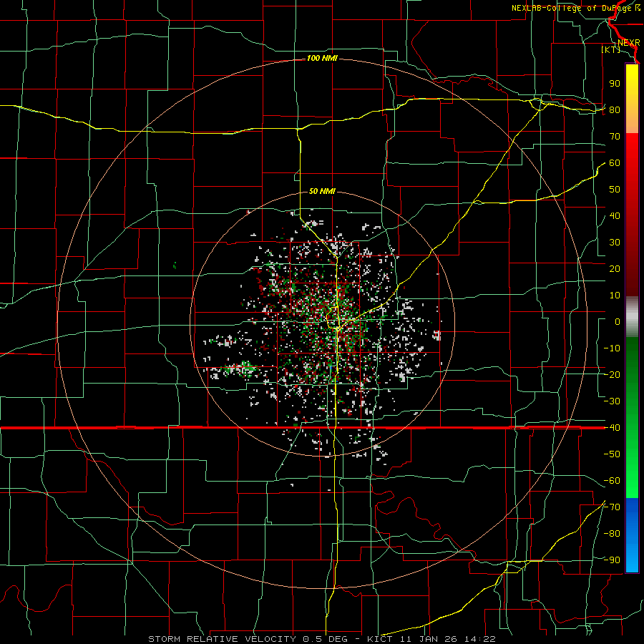The height and width of the screenshot is (644, 644).
Task: Click the -70 value on the velocity scale
Action: [x=612, y=507]
